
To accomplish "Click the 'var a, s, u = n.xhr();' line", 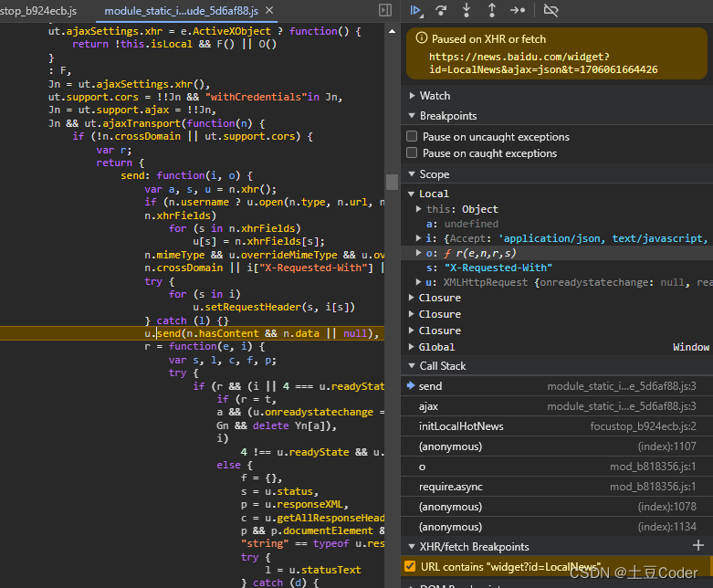I will [210, 189].
